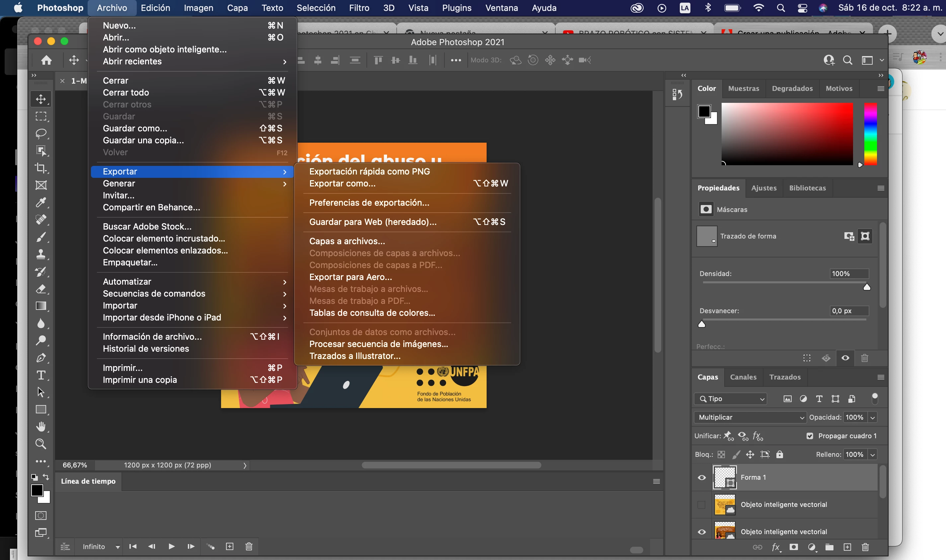Click the Densidad slider handle
This screenshot has width=946, height=560.
click(867, 288)
